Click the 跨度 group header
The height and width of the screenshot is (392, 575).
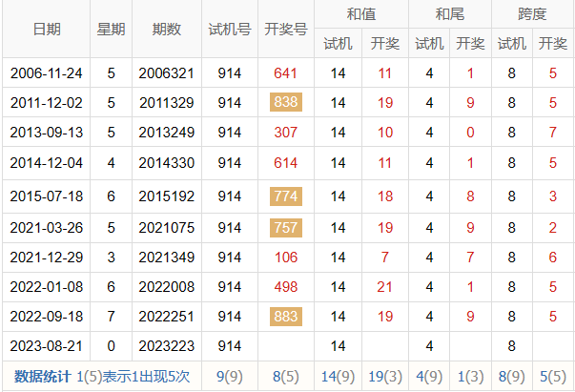[x=532, y=14]
